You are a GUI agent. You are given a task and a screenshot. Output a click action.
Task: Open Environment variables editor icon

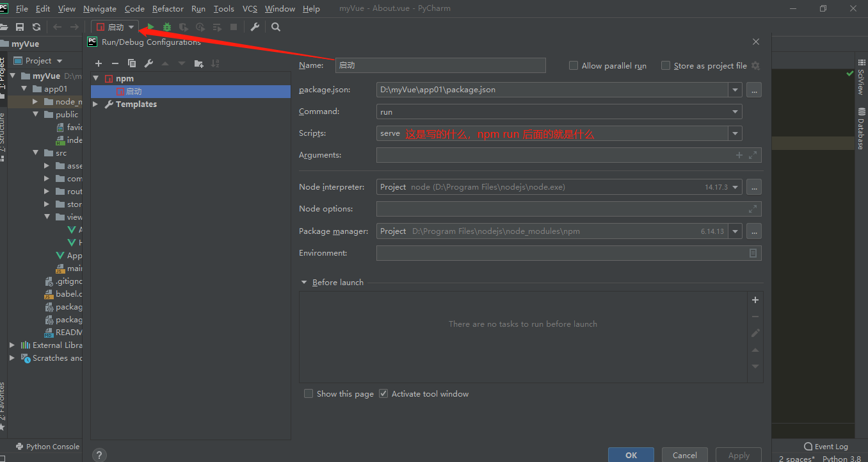click(x=753, y=253)
